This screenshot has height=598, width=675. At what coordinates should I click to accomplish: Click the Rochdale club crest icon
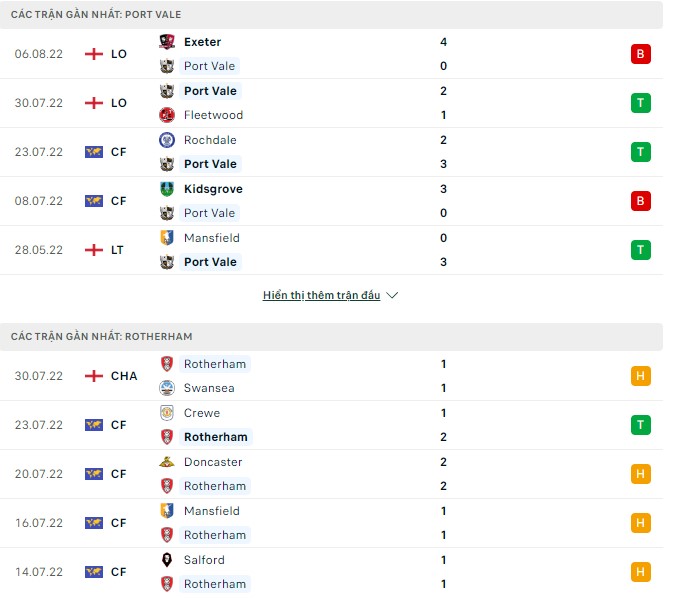[x=167, y=140]
